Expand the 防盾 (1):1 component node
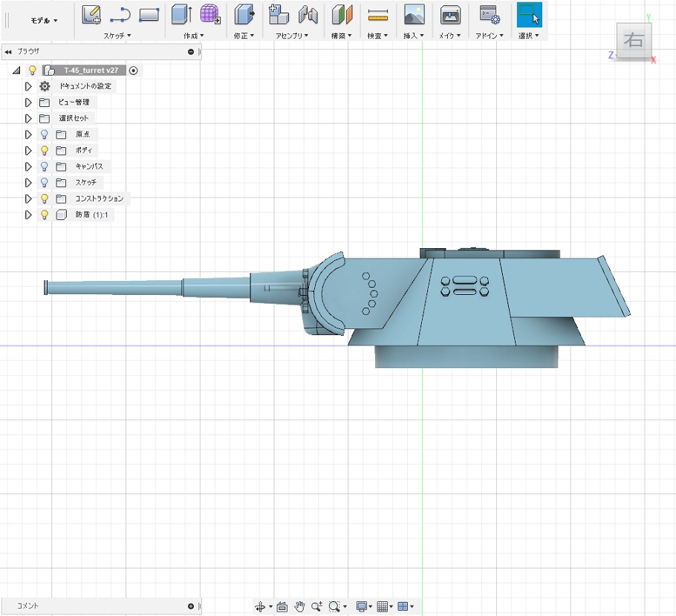The height and width of the screenshot is (616, 676). (28, 215)
